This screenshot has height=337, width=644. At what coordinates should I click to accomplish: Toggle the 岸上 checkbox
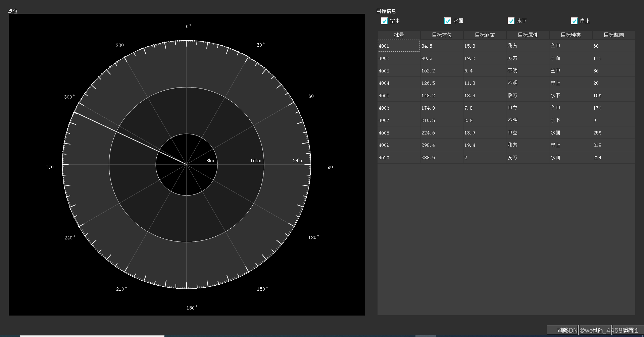pyautogui.click(x=574, y=21)
